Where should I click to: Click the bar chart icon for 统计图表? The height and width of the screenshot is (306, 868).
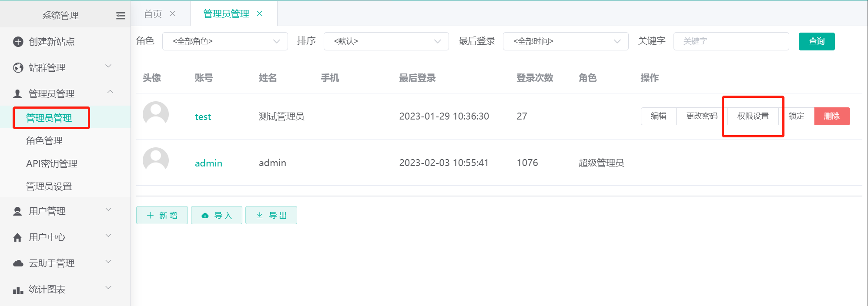(x=18, y=290)
